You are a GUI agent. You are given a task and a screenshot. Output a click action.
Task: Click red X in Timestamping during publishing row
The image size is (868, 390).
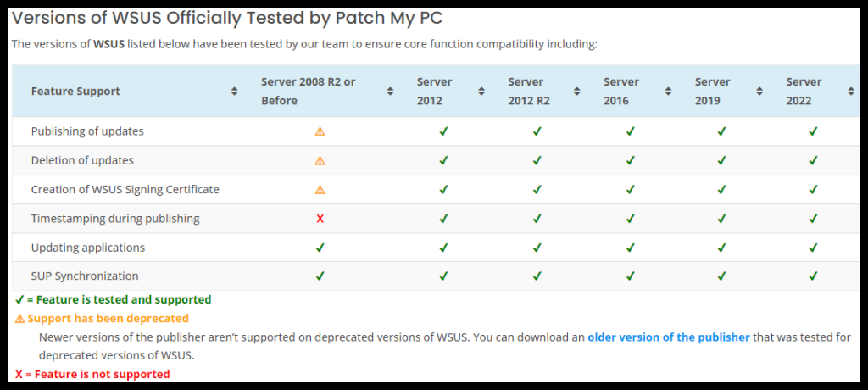point(320,219)
